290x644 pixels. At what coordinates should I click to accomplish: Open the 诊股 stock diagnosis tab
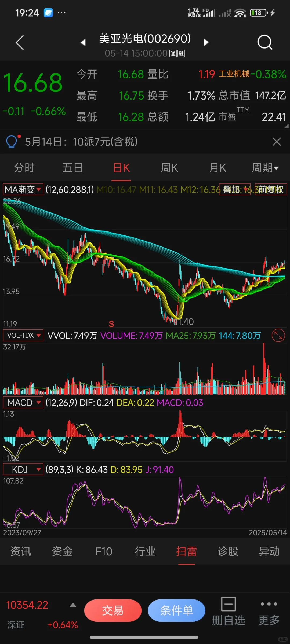tap(228, 551)
